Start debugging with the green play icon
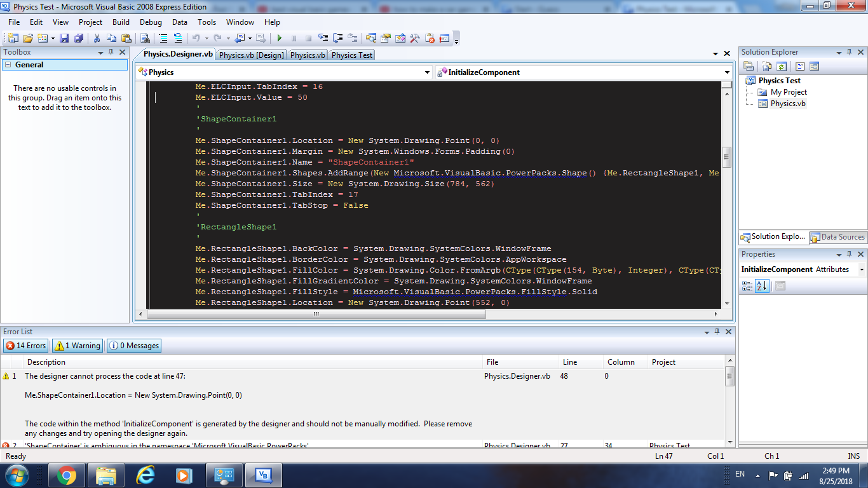 [x=279, y=38]
